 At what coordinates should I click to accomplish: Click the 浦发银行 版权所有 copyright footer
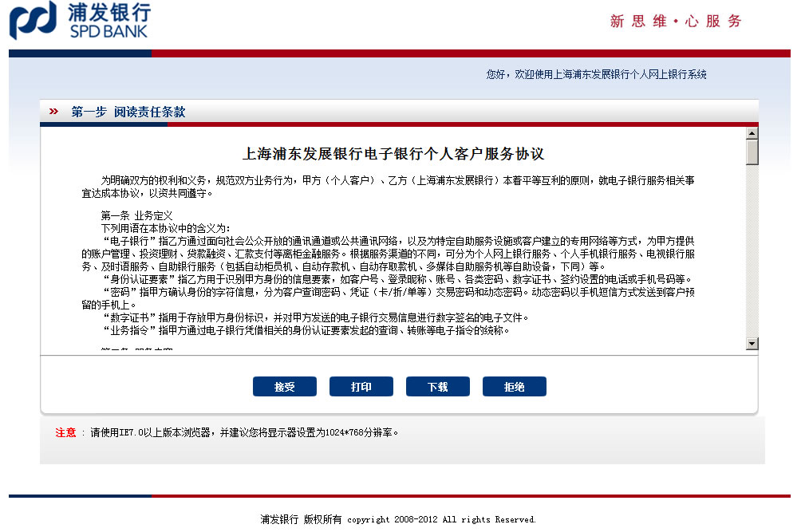click(398, 519)
